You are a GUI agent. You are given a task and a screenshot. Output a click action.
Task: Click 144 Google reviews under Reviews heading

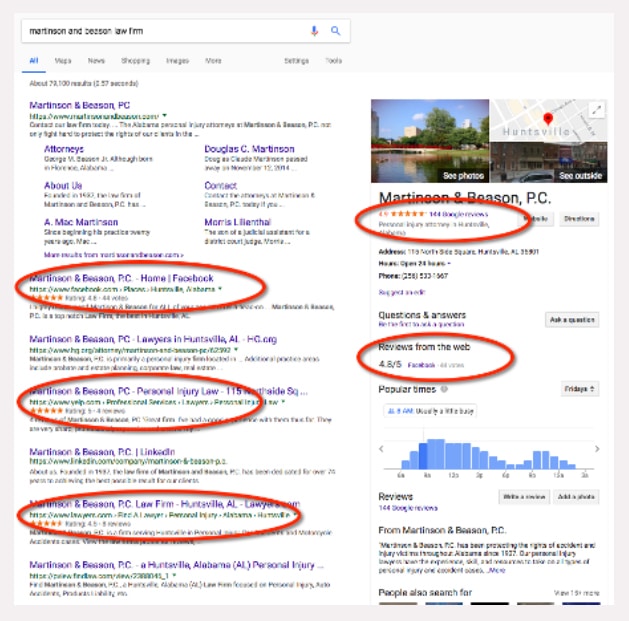[x=408, y=508]
